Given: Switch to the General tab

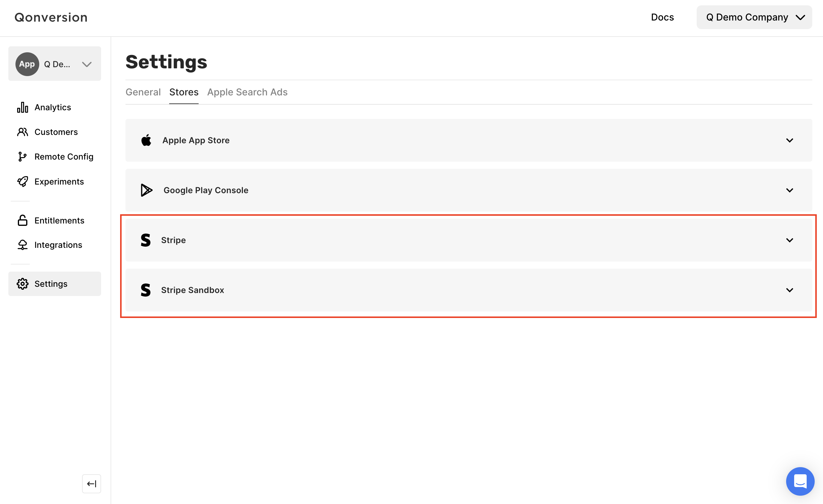Looking at the screenshot, I should [143, 92].
